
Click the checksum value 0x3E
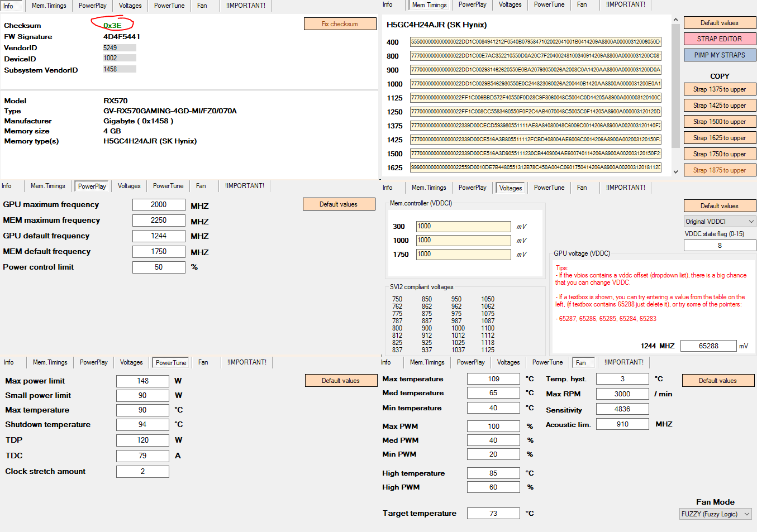[x=112, y=26]
